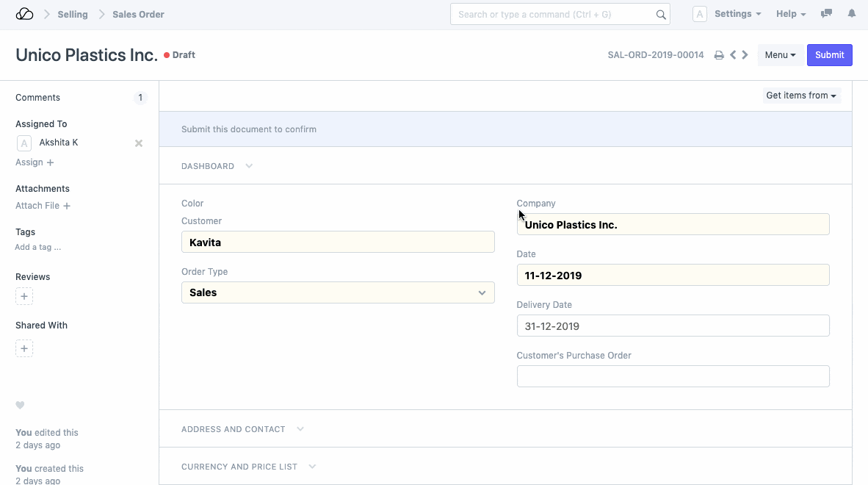Like this document with heart icon
868x485 pixels.
21,405
